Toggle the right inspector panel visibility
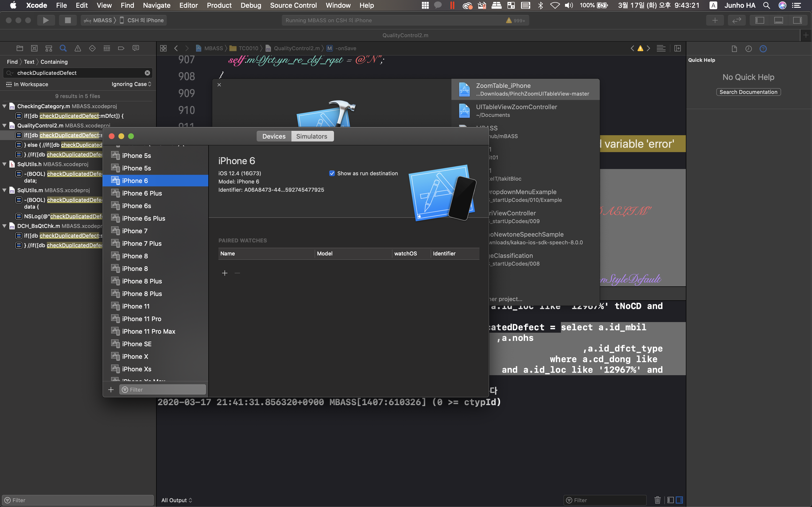Image resolution: width=812 pixels, height=507 pixels. pyautogui.click(x=797, y=20)
